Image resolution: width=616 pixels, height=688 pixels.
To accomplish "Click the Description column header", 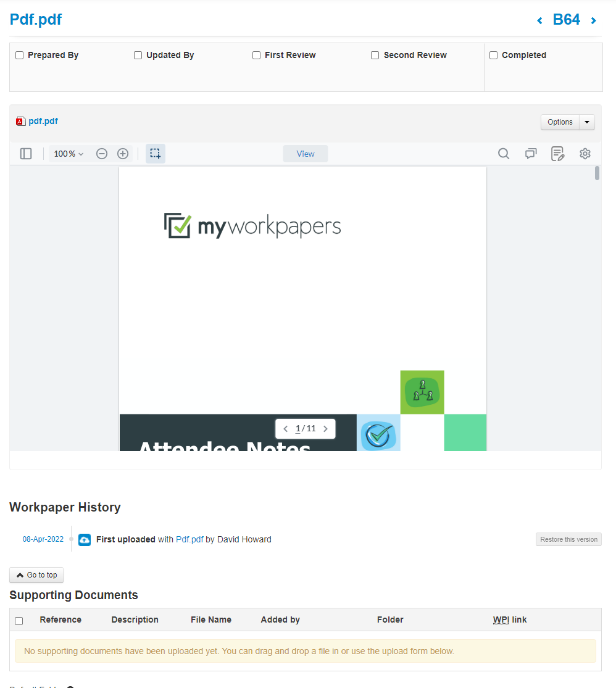I will [x=135, y=620].
